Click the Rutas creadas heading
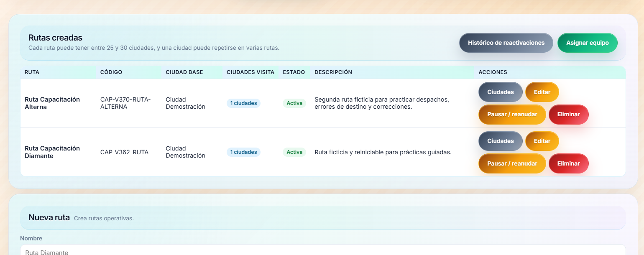 point(55,38)
